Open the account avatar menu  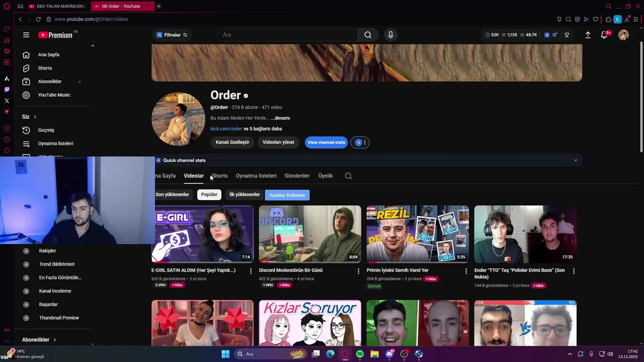coord(623,35)
